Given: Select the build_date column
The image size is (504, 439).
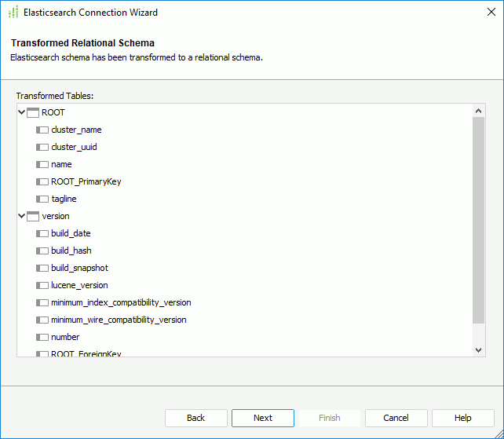Looking at the screenshot, I should click(71, 233).
